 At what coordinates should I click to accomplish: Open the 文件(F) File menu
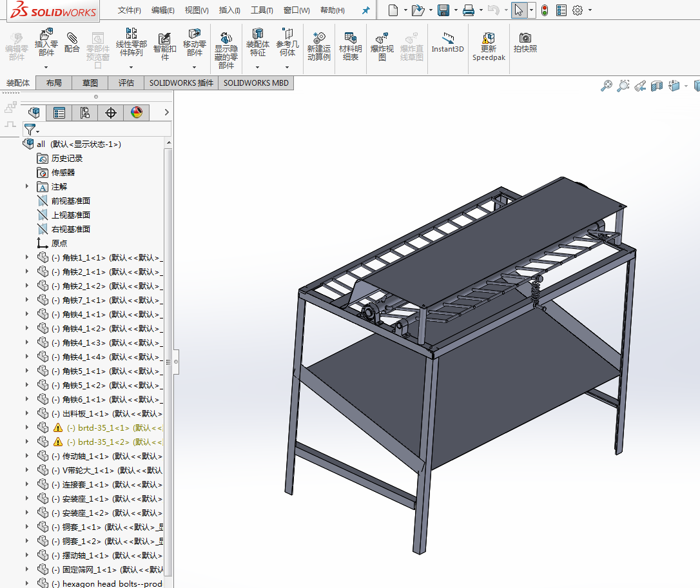[129, 10]
